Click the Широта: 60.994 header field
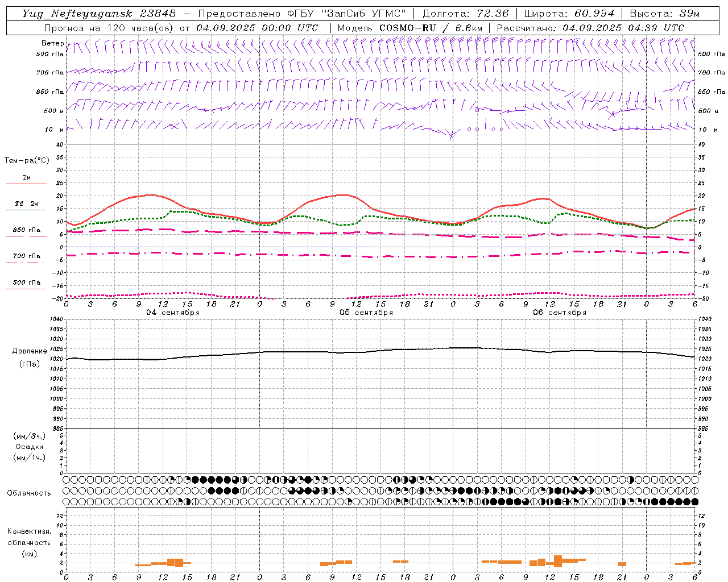The width and height of the screenshot is (728, 582). point(569,14)
